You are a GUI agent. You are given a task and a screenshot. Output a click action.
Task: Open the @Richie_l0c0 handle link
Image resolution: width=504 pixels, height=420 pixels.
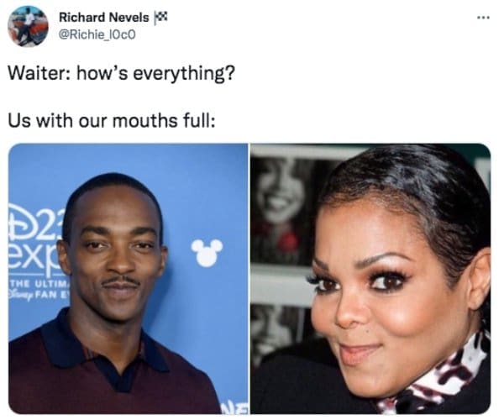click(97, 34)
